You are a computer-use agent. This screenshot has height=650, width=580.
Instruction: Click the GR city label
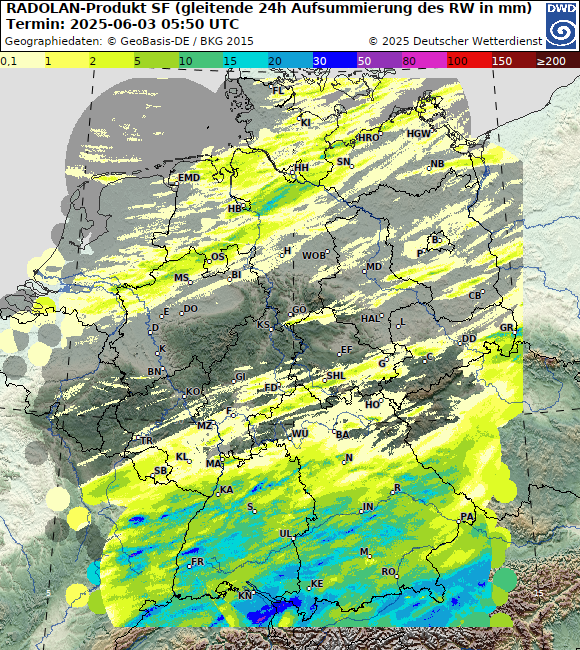coord(506,327)
